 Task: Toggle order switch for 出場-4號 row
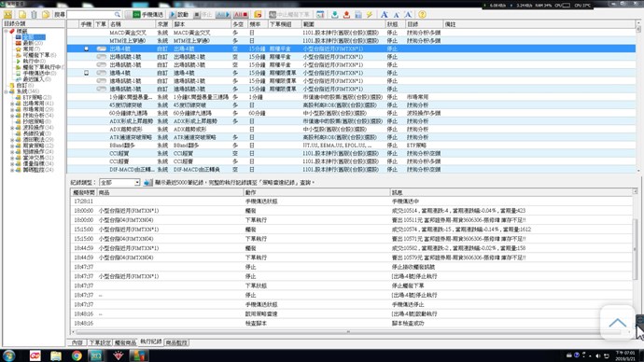coord(101,49)
